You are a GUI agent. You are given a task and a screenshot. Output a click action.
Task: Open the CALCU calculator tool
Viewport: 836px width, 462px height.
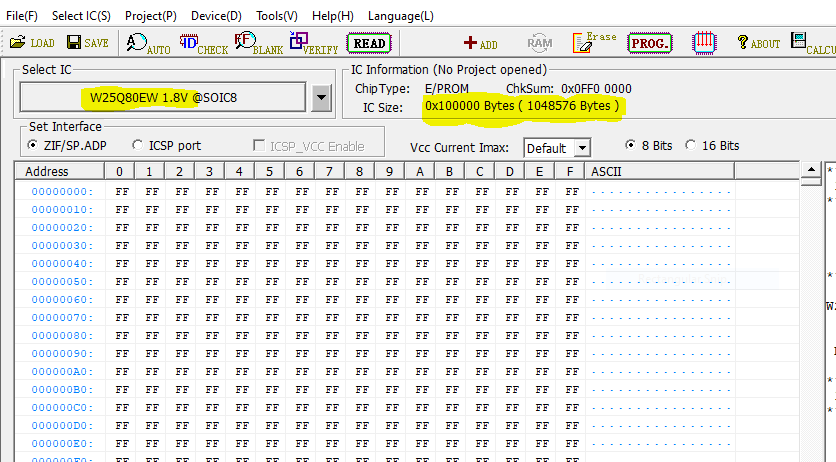point(813,43)
